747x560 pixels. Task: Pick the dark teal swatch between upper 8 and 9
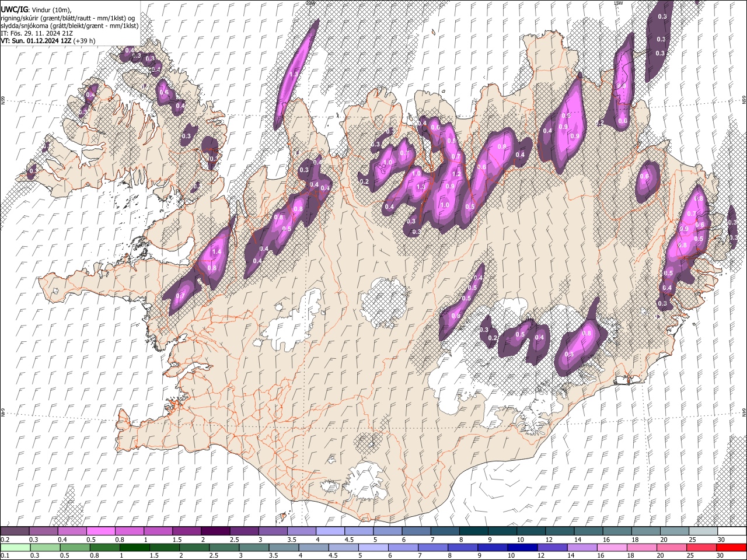point(473,531)
